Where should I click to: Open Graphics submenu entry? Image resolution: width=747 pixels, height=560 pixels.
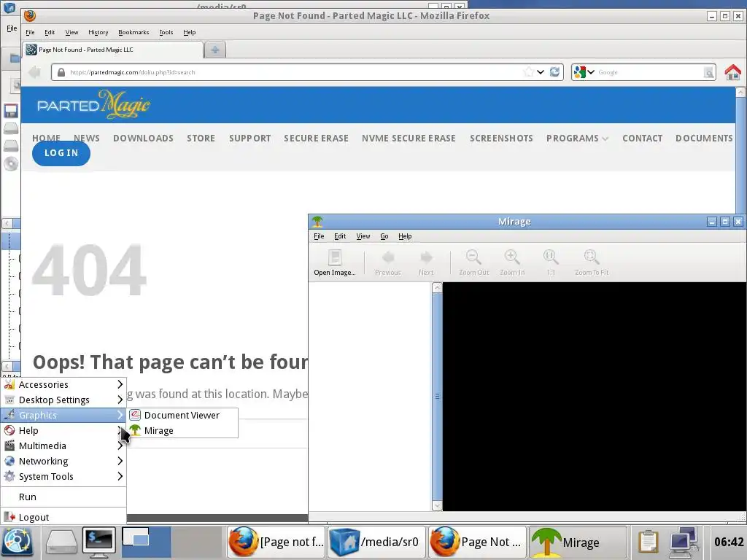pyautogui.click(x=63, y=415)
